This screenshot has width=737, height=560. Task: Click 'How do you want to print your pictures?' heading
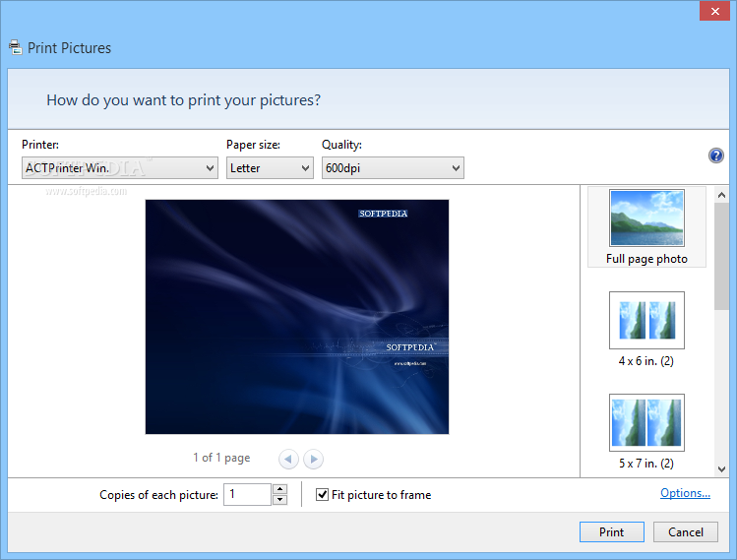pyautogui.click(x=183, y=100)
